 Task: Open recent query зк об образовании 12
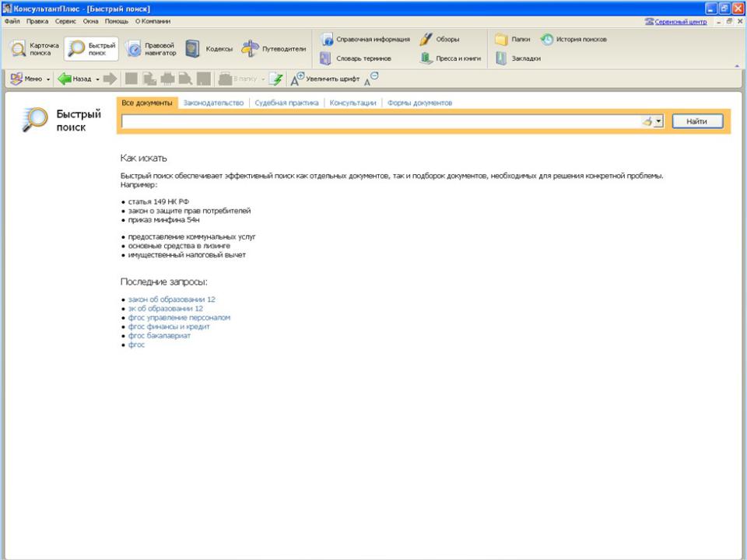tap(165, 309)
